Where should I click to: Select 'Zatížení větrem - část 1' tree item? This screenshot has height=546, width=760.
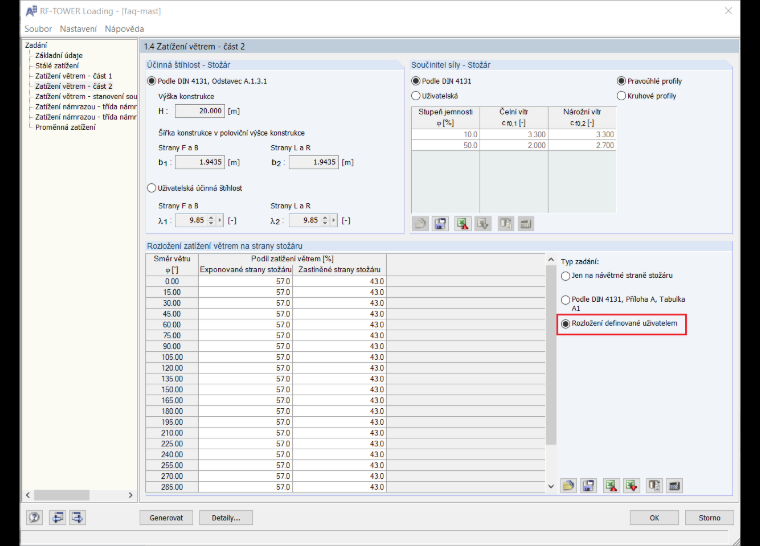click(74, 76)
